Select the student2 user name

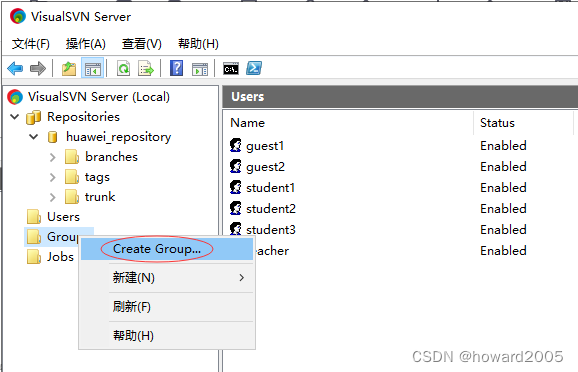pos(271,209)
